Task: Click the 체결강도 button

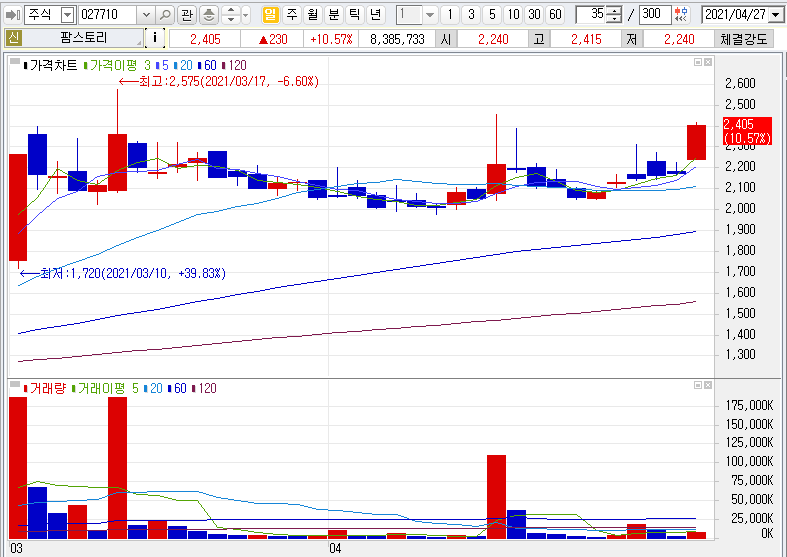Action: point(744,39)
